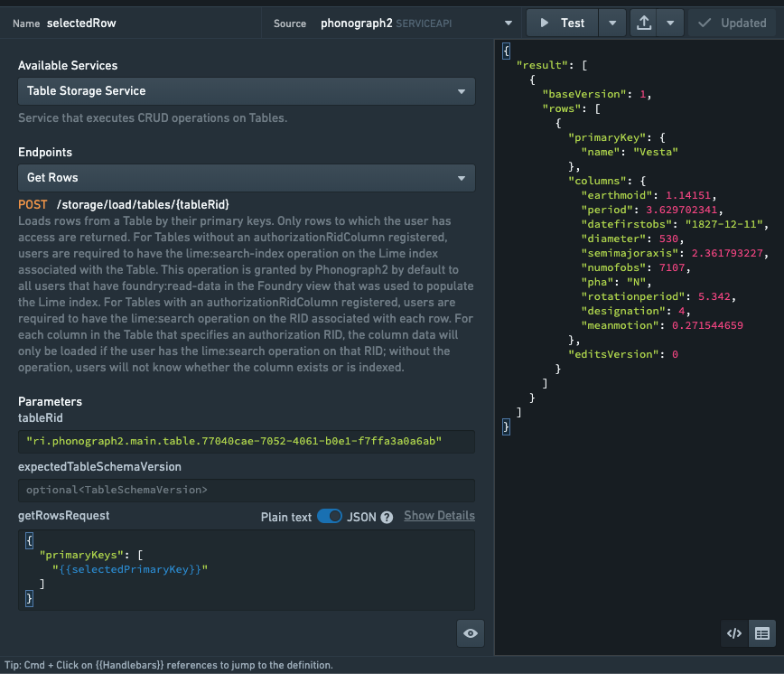Click the eye preview icon button
784x674 pixels.
tap(471, 633)
